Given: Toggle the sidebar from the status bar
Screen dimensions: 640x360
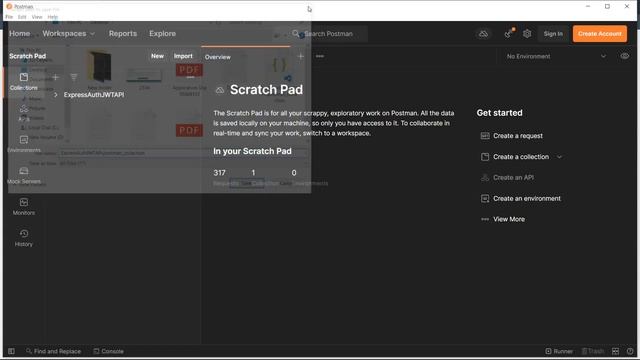Looking at the screenshot, I should pos(11,351).
